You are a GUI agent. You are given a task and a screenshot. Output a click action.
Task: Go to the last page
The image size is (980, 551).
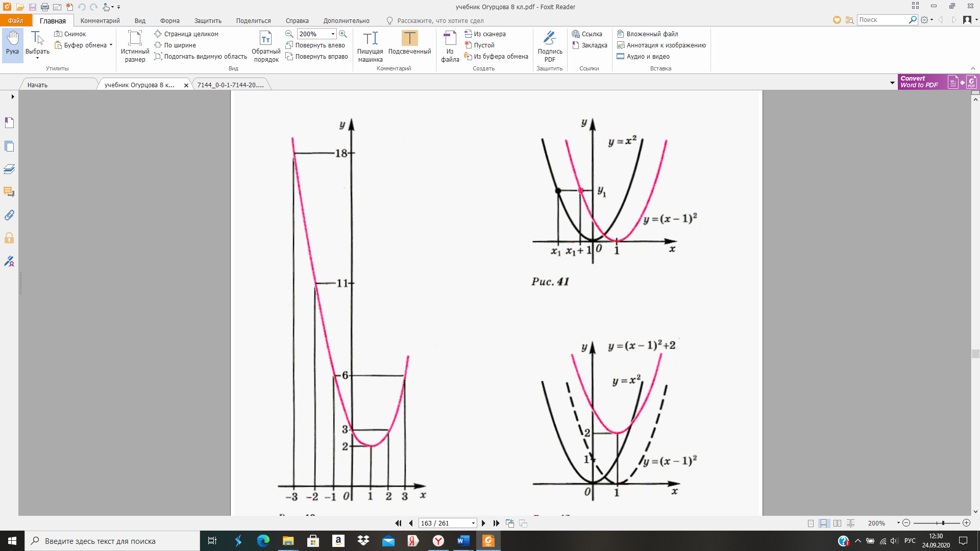pos(496,523)
